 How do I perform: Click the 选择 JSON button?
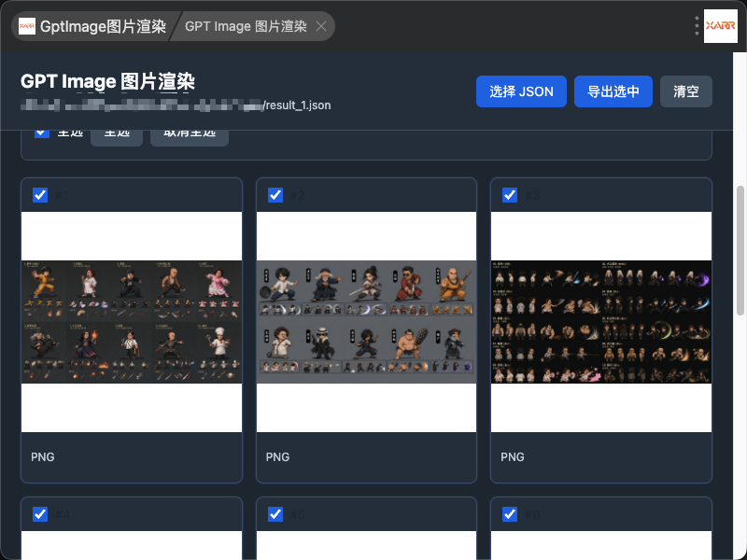[521, 91]
